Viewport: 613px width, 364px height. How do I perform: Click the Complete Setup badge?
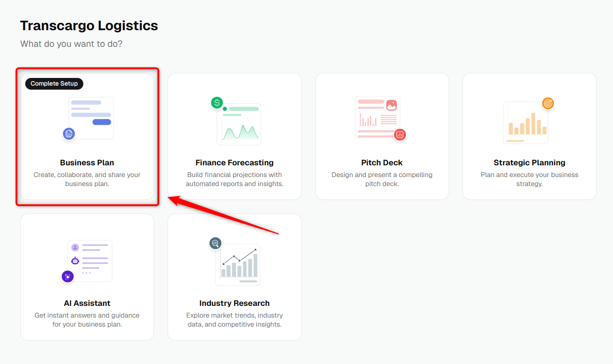tap(54, 83)
